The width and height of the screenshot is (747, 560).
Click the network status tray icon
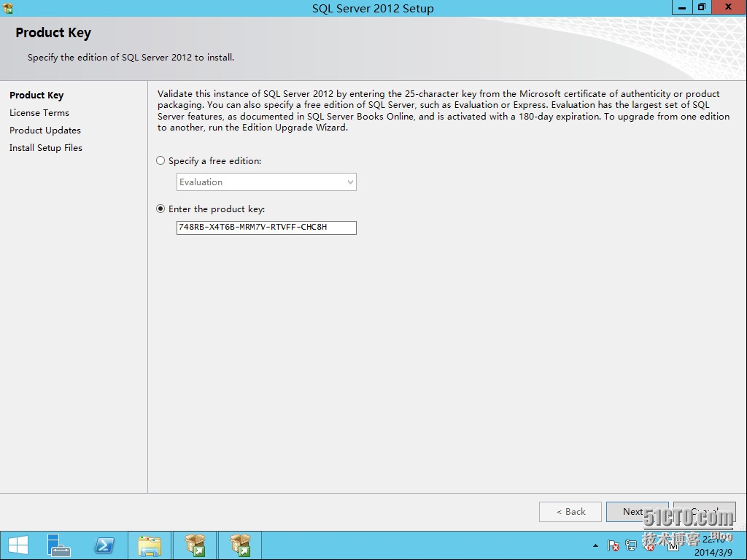pos(631,545)
